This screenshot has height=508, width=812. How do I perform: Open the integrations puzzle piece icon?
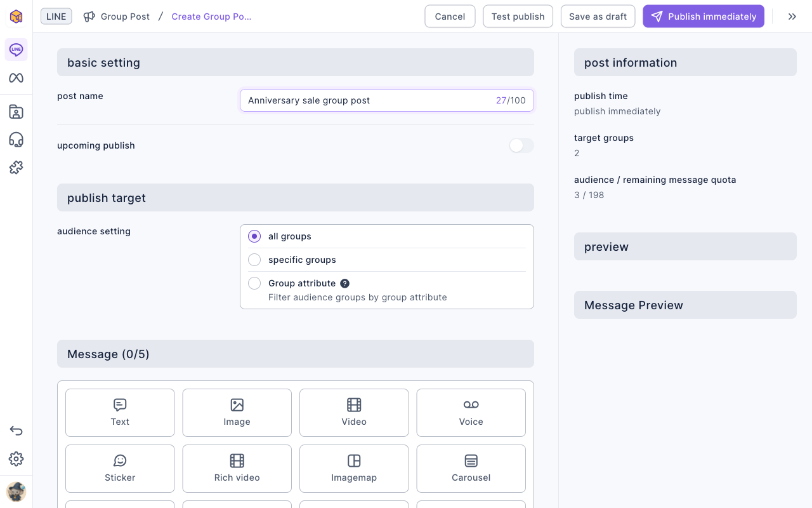(x=16, y=168)
